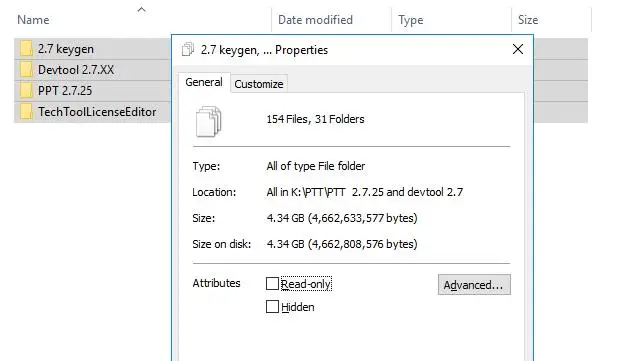Click the 'Size on disk:' label

(222, 244)
